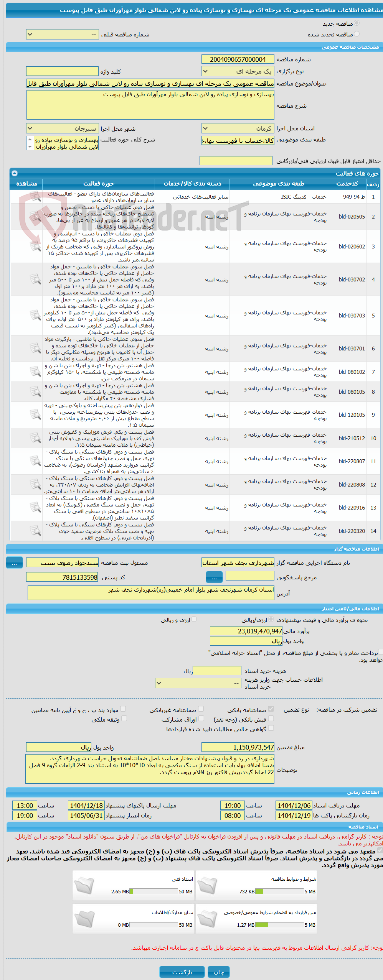Image resolution: width=383 pixels, height=980 pixels.
Task: Select the مناقصه جدید radio button
Action: [x=357, y=23]
